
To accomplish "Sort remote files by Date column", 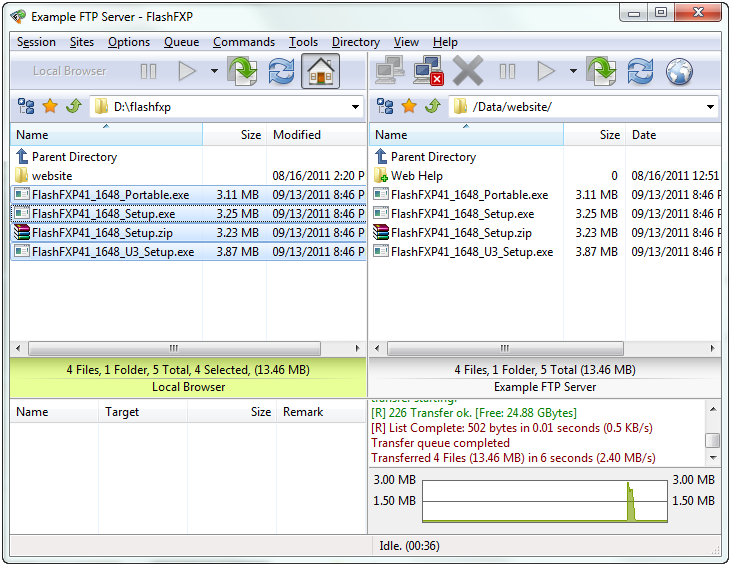I will pos(673,135).
